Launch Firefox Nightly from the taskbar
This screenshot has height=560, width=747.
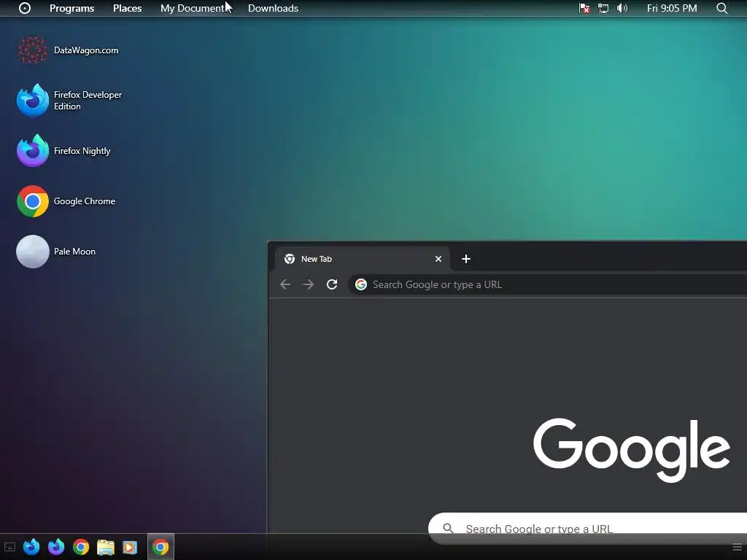point(56,547)
